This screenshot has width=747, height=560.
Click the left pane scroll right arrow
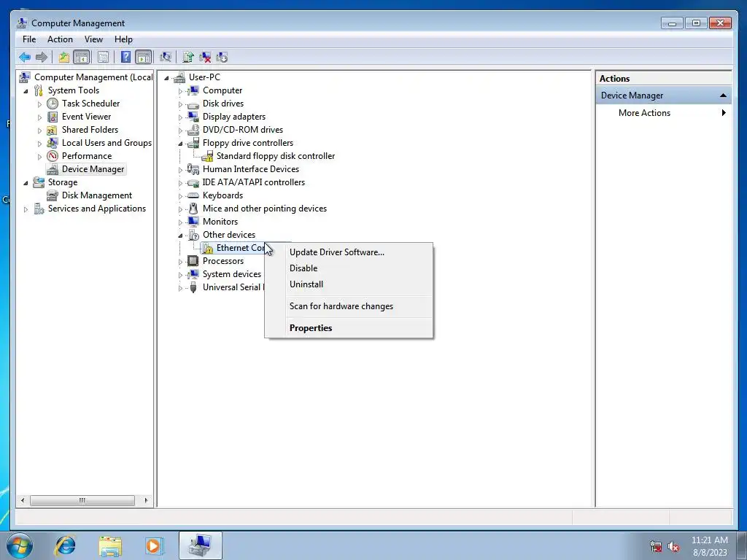pos(146,500)
